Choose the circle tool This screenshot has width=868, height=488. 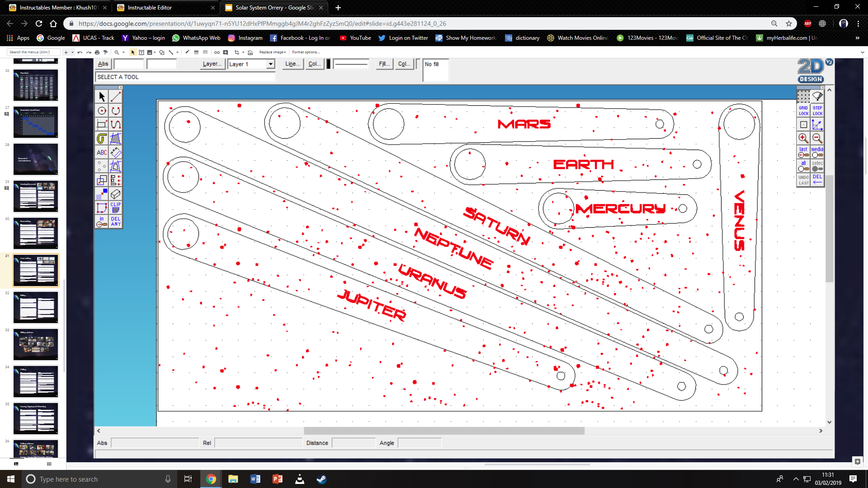(x=101, y=110)
